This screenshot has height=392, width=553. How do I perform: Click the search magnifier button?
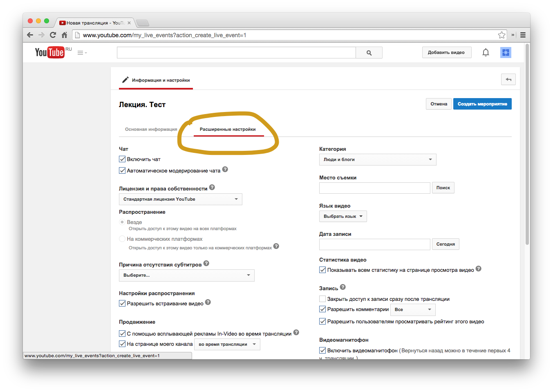tap(369, 53)
